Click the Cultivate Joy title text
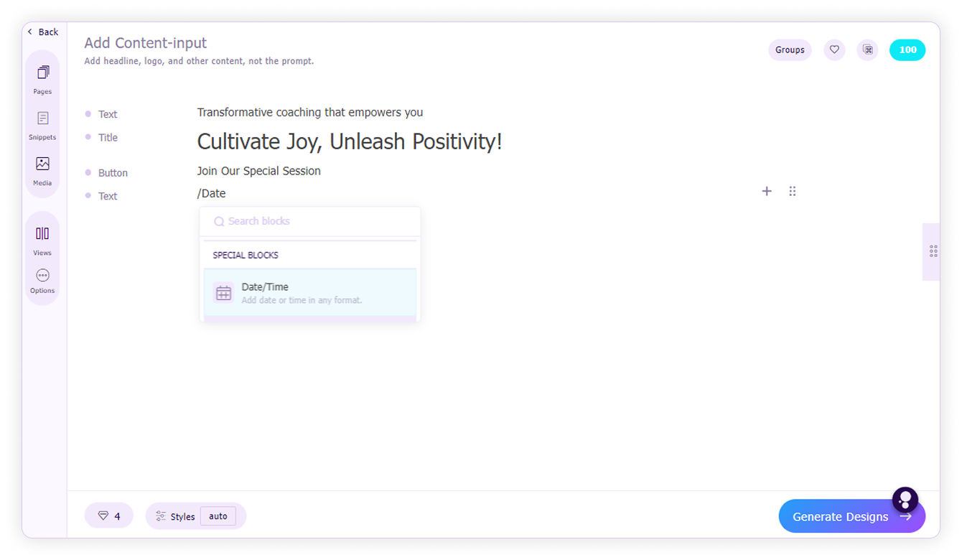 click(350, 141)
